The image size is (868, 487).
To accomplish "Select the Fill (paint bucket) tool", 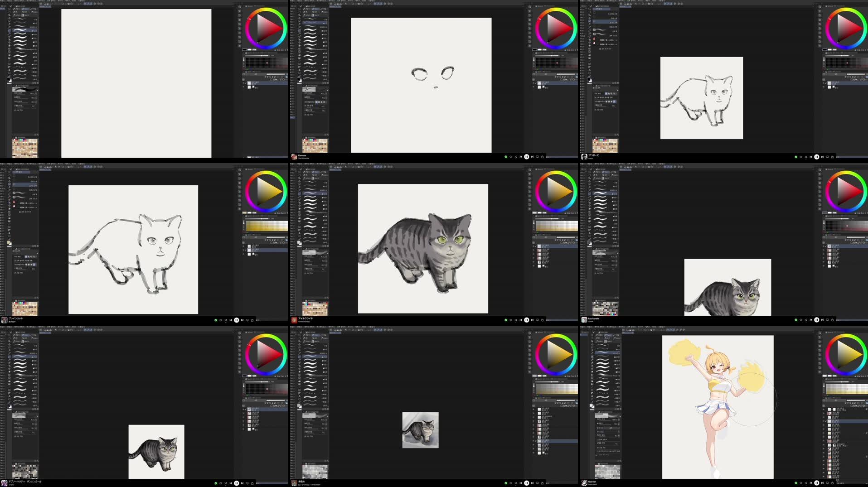I will [10, 51].
